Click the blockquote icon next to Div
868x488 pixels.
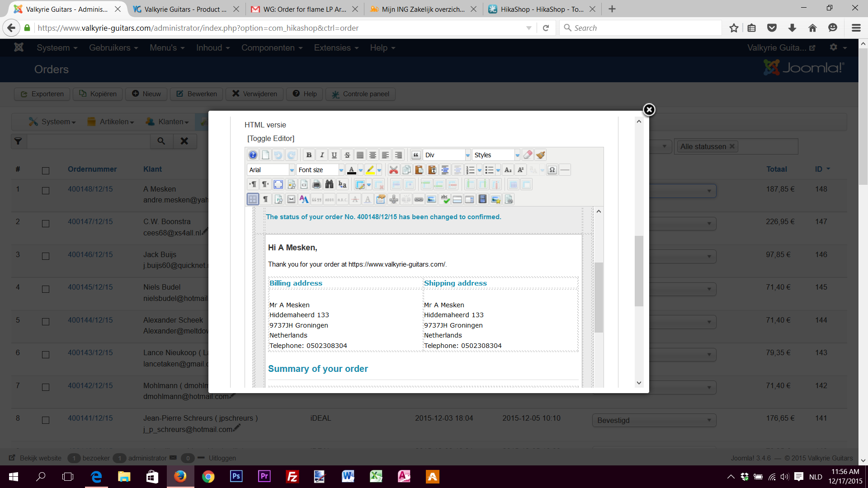[x=416, y=155]
